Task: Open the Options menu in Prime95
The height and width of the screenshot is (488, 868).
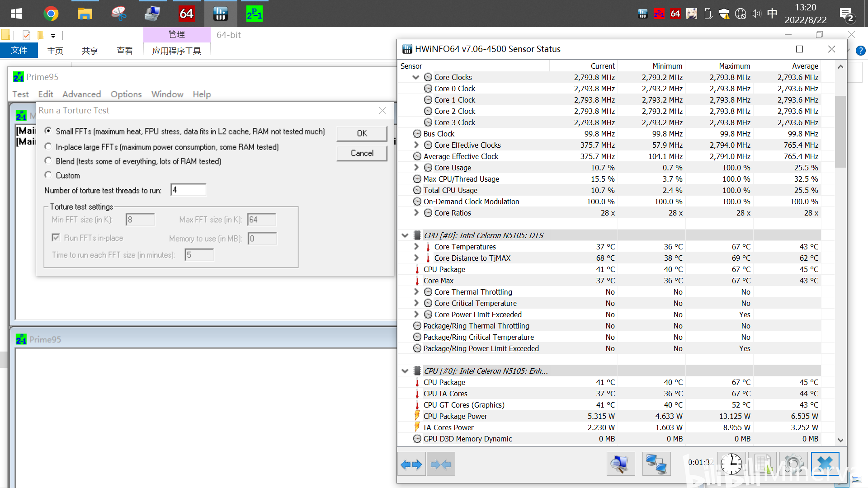Action: [x=126, y=94]
